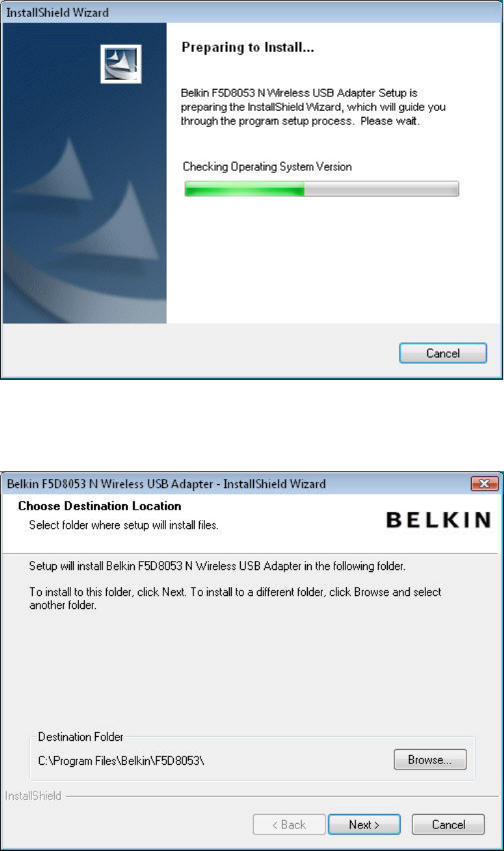Close the Belkin wizard with the red X
504x851 pixels.
pyautogui.click(x=483, y=484)
